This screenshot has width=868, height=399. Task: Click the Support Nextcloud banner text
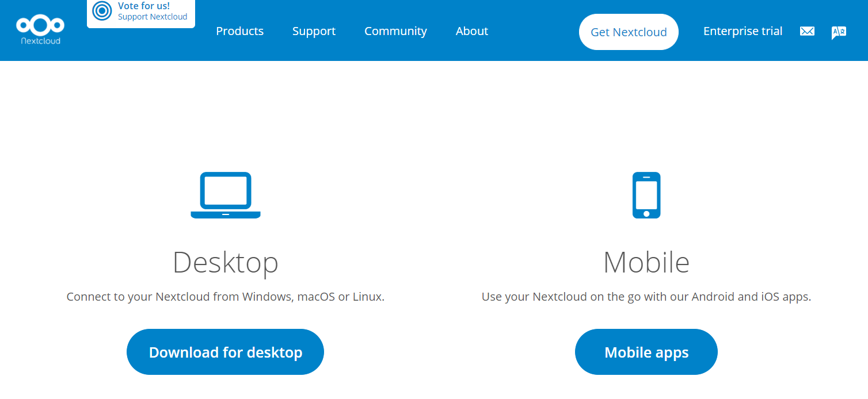[x=153, y=17]
